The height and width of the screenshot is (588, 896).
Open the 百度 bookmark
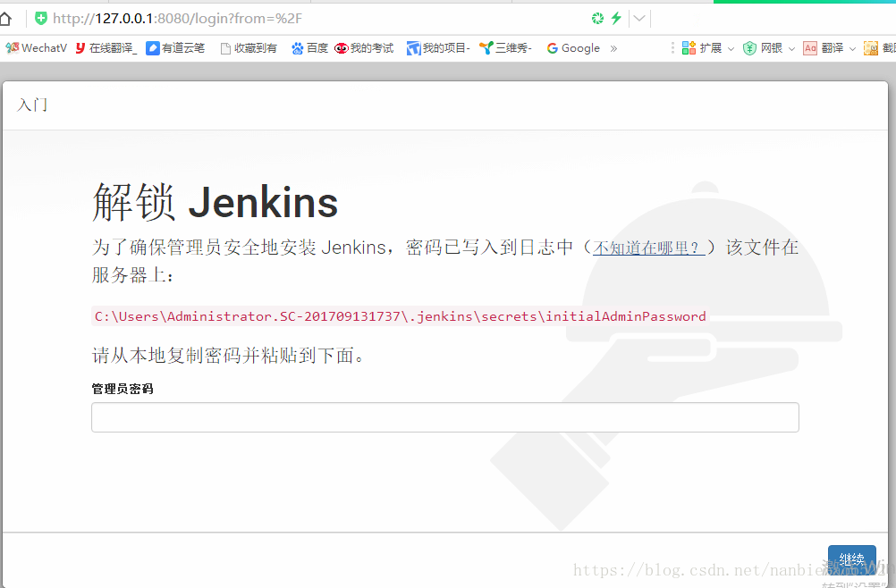(309, 48)
